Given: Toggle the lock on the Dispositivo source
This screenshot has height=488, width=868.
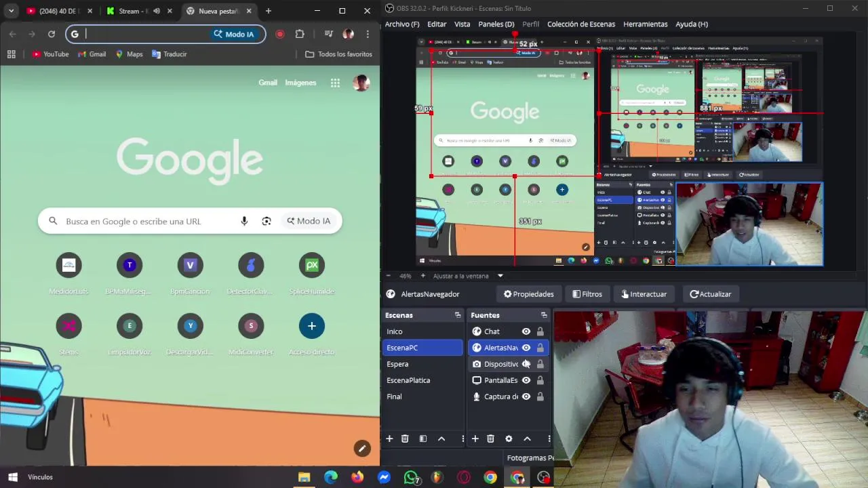Looking at the screenshot, I should point(540,364).
